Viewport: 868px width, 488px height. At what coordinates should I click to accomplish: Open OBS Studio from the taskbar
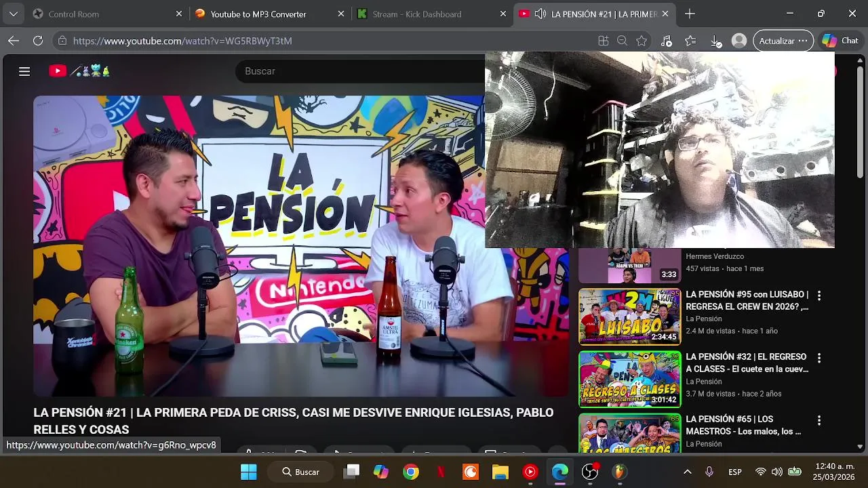(591, 472)
